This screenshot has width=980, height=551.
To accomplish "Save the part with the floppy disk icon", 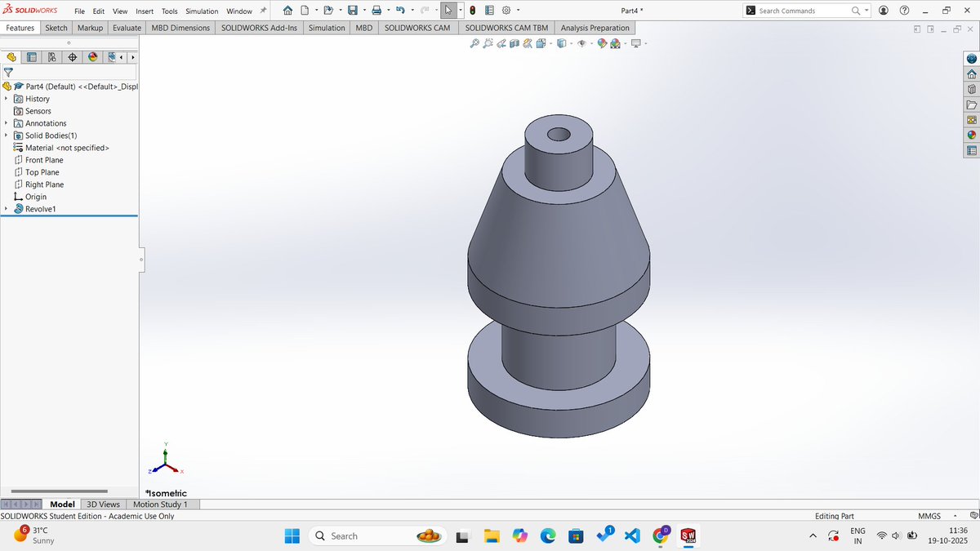I will (352, 11).
